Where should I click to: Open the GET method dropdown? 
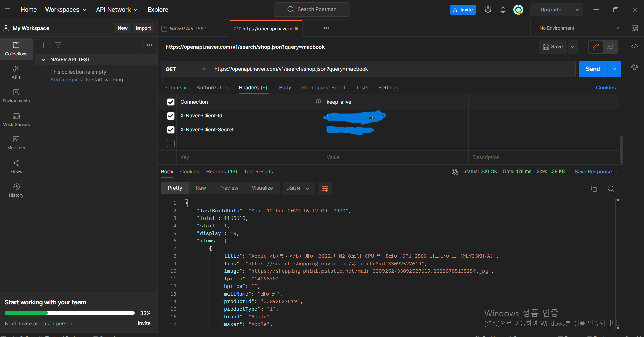pyautogui.click(x=185, y=69)
